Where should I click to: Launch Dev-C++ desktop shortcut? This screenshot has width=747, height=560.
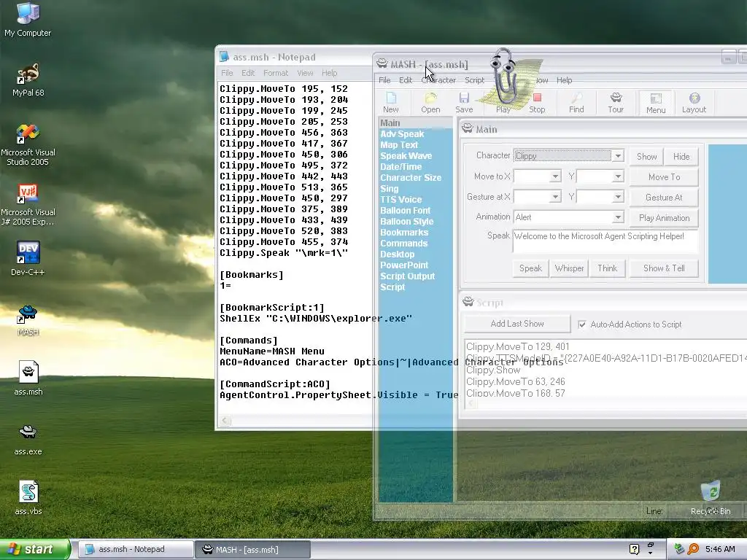click(x=28, y=259)
